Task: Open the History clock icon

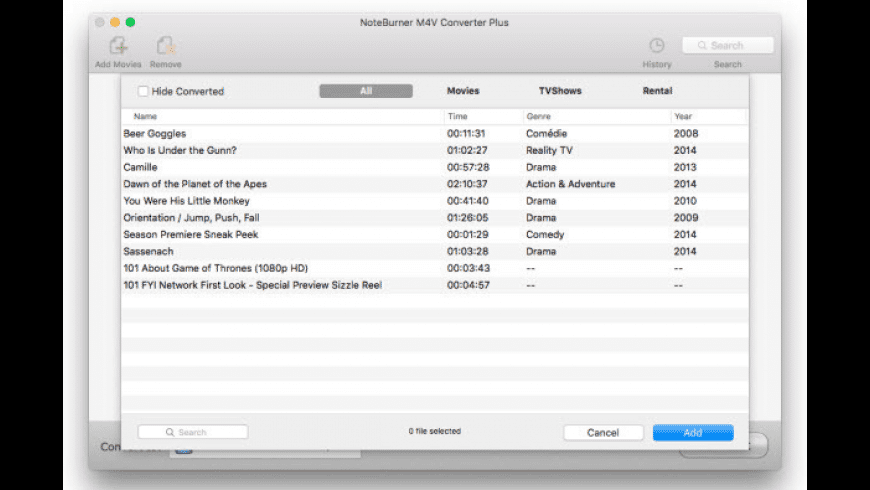Action: point(656,46)
